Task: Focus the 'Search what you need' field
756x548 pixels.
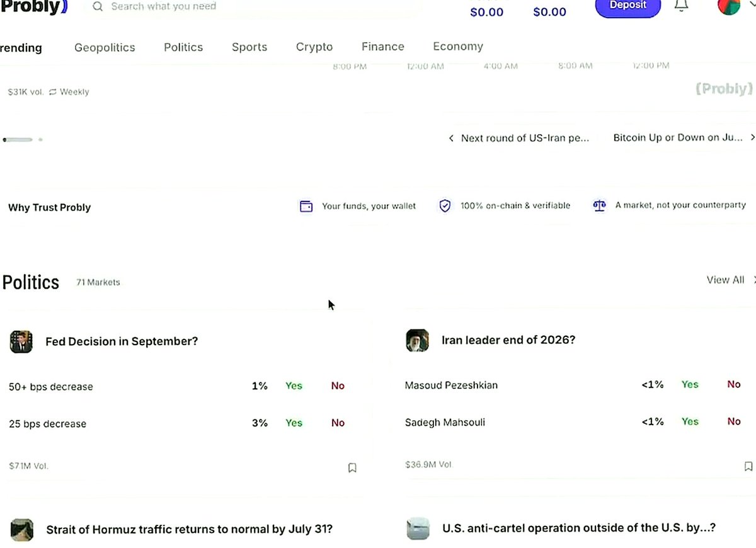Action: pyautogui.click(x=252, y=7)
